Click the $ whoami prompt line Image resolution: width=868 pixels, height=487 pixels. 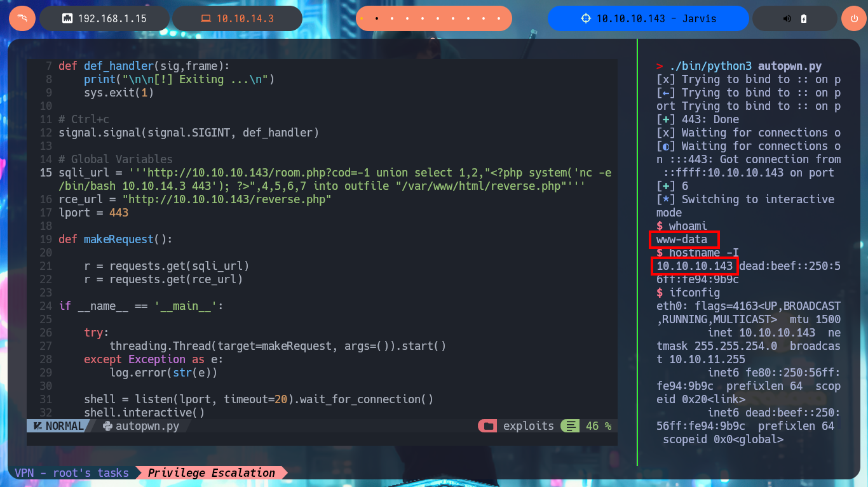coord(682,226)
